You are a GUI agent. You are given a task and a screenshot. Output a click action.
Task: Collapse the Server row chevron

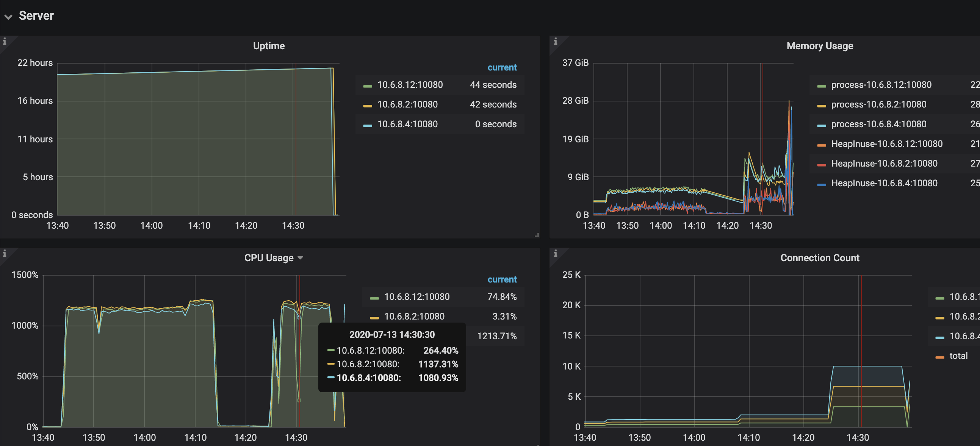[x=8, y=17]
